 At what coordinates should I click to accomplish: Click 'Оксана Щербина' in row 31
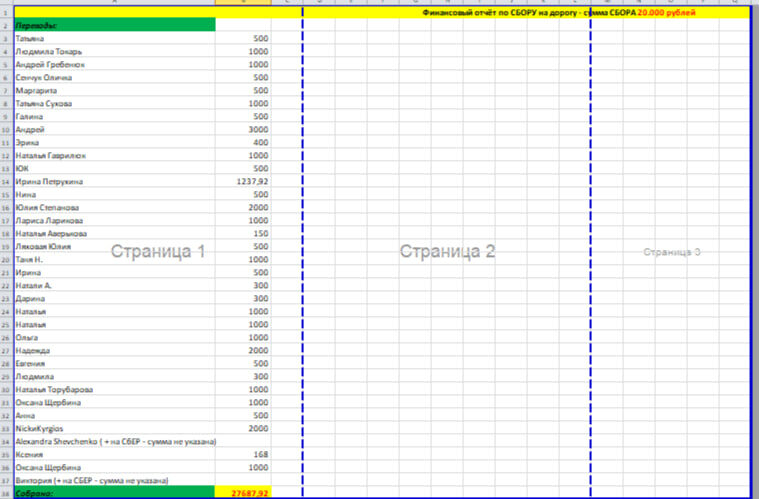click(x=115, y=403)
